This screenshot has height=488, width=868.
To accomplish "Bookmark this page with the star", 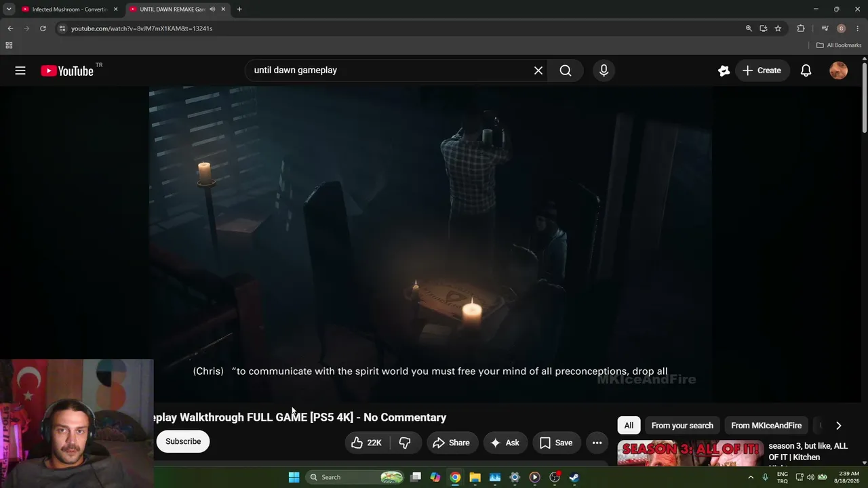I will click(778, 28).
